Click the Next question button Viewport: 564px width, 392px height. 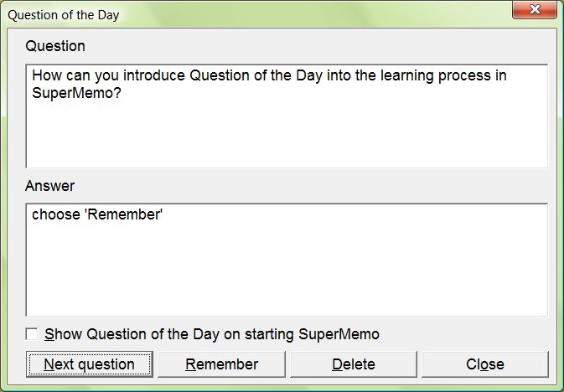(x=90, y=364)
